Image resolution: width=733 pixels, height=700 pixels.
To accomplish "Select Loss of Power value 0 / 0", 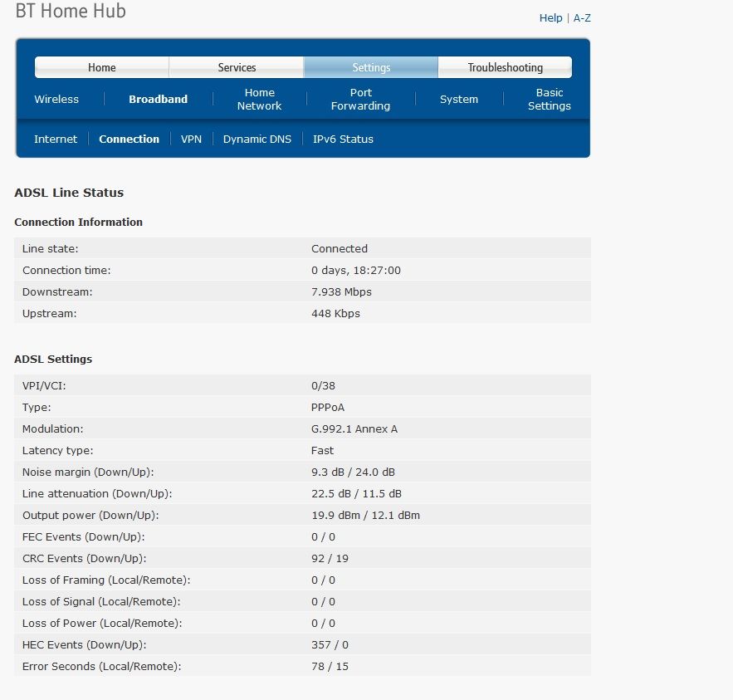I will click(x=323, y=623).
